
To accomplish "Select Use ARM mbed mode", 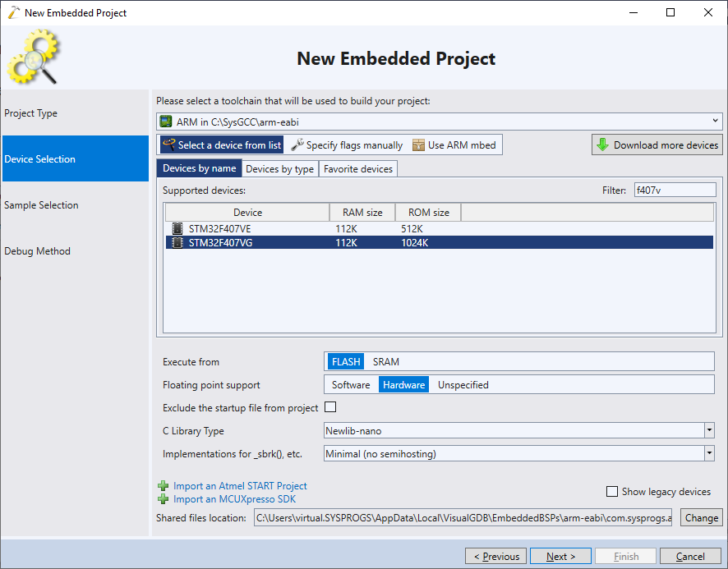I will (x=454, y=145).
